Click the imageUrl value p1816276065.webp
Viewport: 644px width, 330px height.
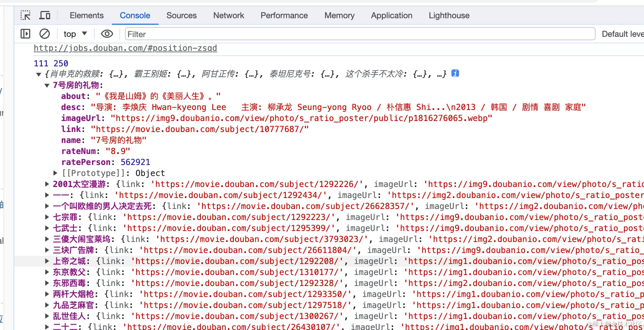[301, 118]
